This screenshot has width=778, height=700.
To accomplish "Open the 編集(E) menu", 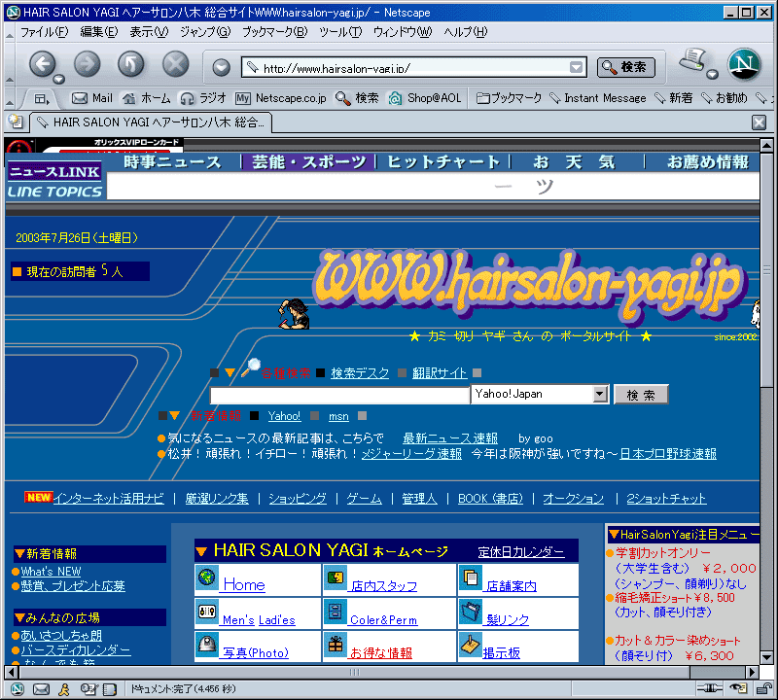I will coord(99,32).
